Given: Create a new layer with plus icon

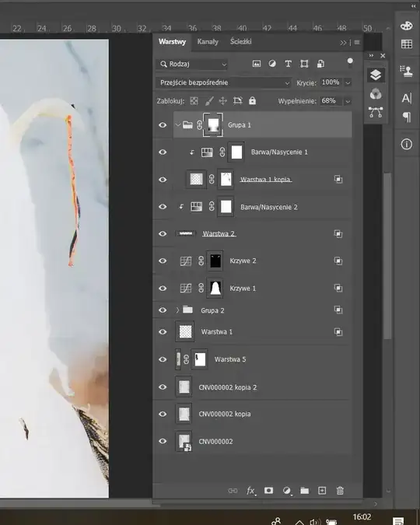Looking at the screenshot, I should pos(322,491).
